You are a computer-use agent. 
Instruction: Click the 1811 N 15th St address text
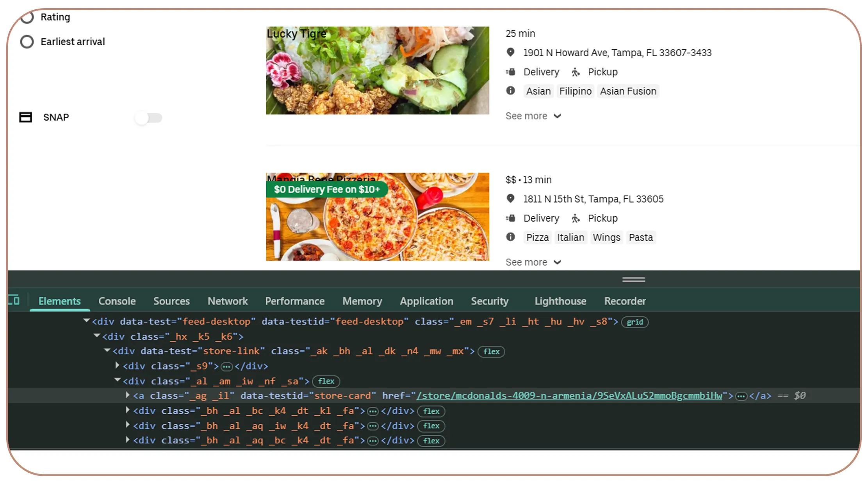tap(593, 199)
